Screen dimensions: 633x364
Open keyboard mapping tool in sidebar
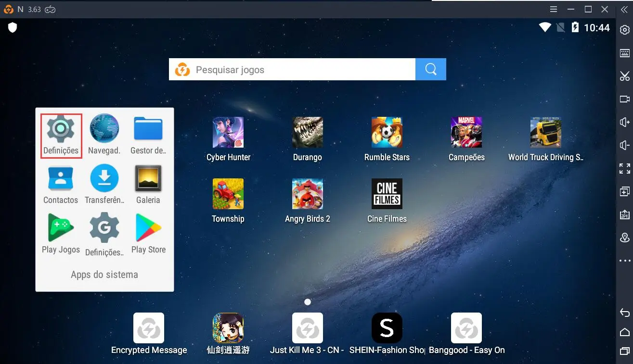point(625,53)
